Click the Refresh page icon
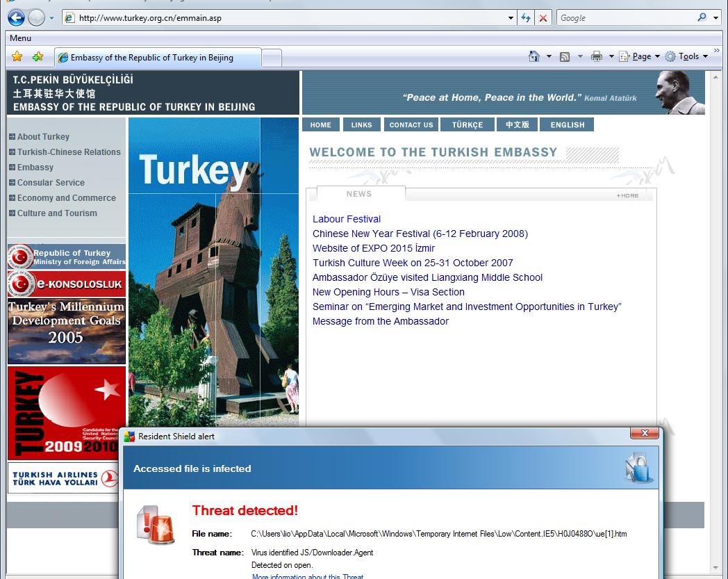This screenshot has height=579, width=728. tap(526, 18)
